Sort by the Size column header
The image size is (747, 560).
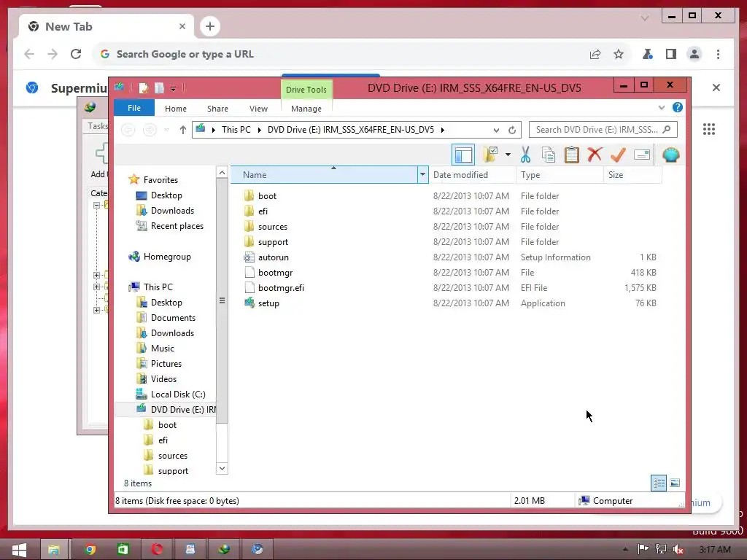point(632,175)
